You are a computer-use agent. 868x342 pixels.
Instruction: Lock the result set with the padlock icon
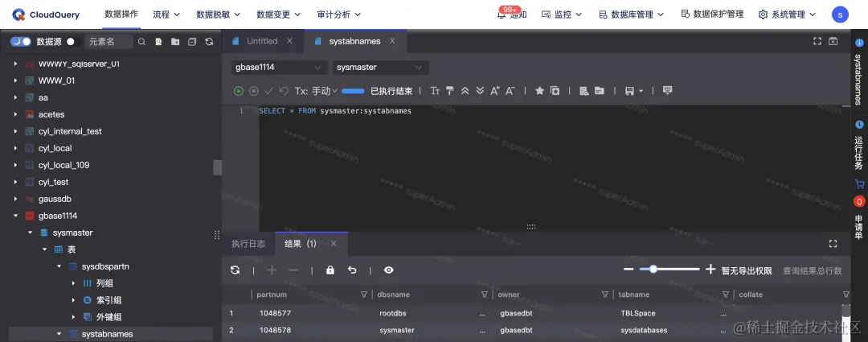pyautogui.click(x=330, y=270)
